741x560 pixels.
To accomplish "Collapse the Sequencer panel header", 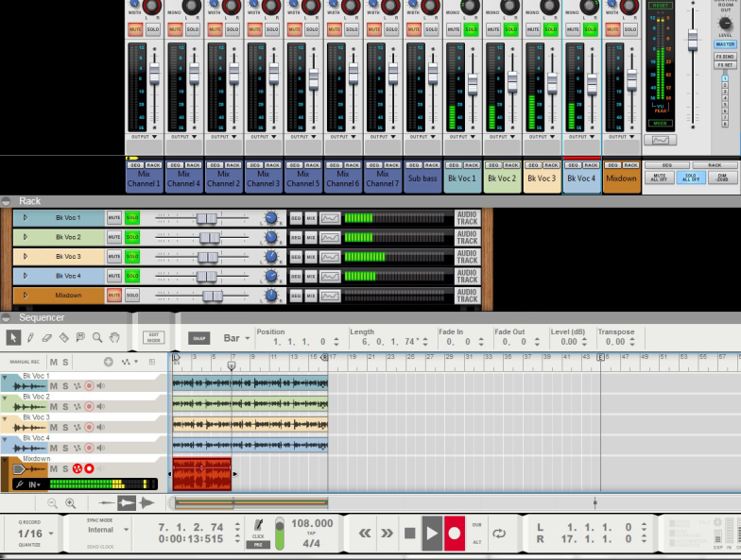I will 7,317.
